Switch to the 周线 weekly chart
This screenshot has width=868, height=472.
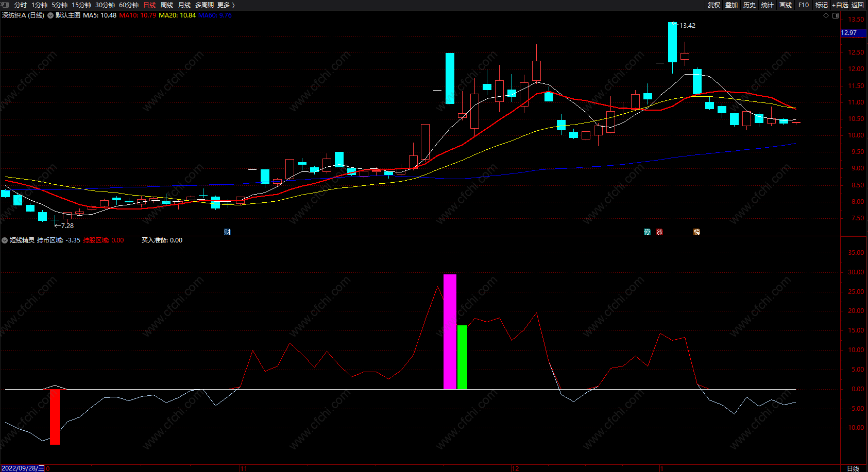(x=167, y=5)
